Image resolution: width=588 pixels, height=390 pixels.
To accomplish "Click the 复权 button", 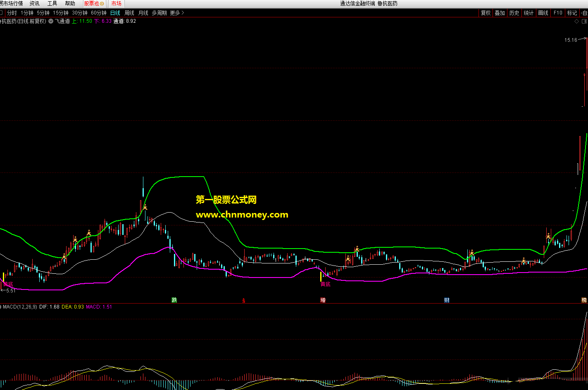I will pyautogui.click(x=486, y=13).
